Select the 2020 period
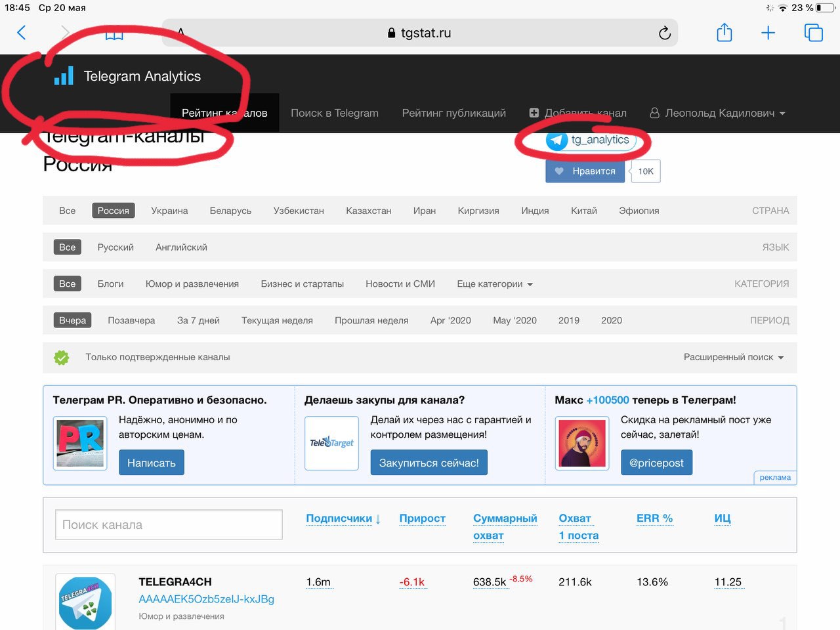 pos(612,320)
